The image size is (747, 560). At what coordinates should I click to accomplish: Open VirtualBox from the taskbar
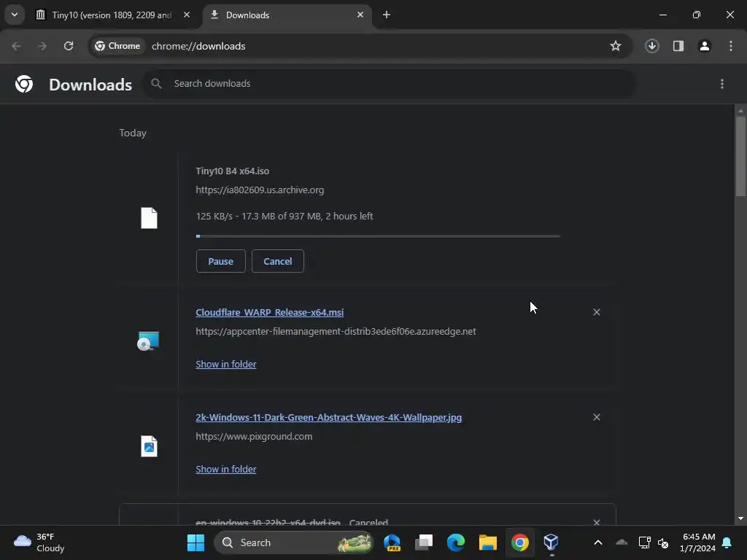tap(551, 542)
